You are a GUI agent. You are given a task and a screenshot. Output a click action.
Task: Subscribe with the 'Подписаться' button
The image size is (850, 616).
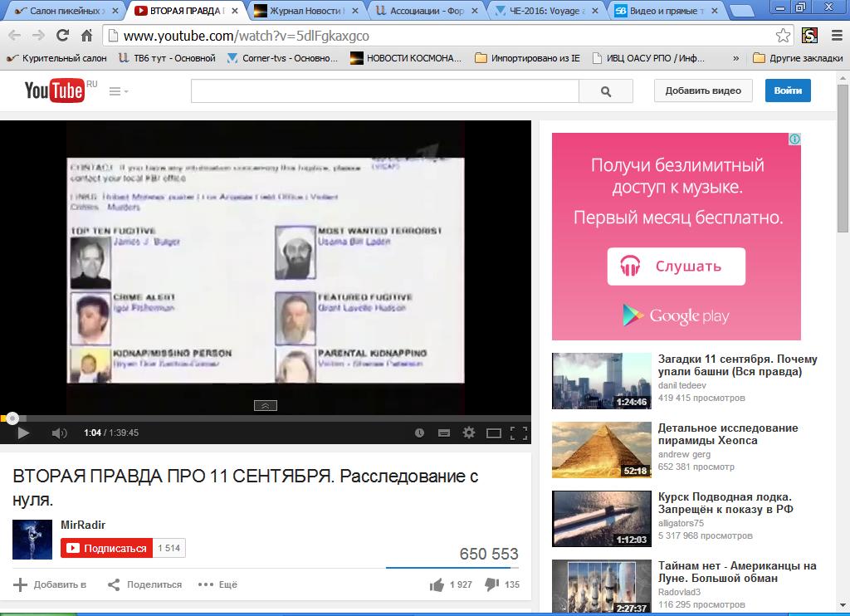point(107,548)
